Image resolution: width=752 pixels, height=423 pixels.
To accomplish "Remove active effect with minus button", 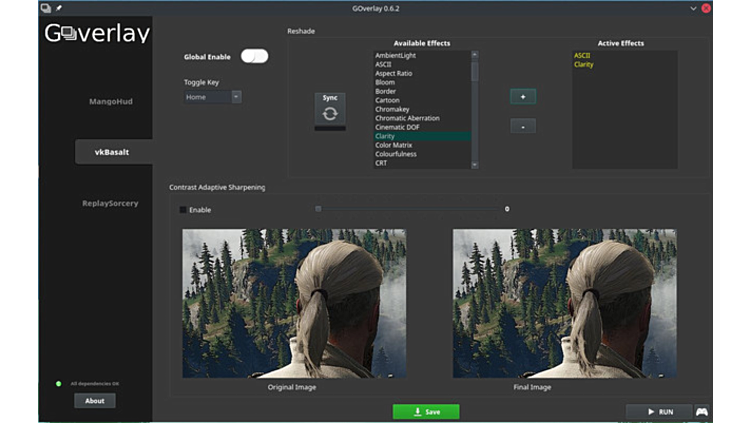I will (522, 126).
